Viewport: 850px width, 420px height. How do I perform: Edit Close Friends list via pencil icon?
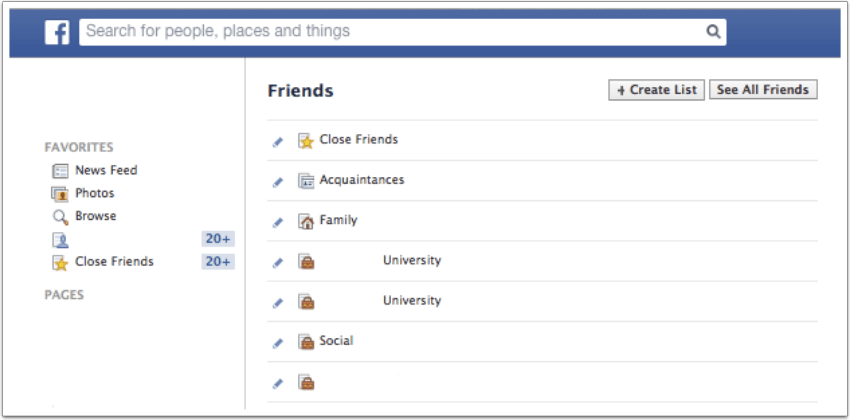point(278,141)
